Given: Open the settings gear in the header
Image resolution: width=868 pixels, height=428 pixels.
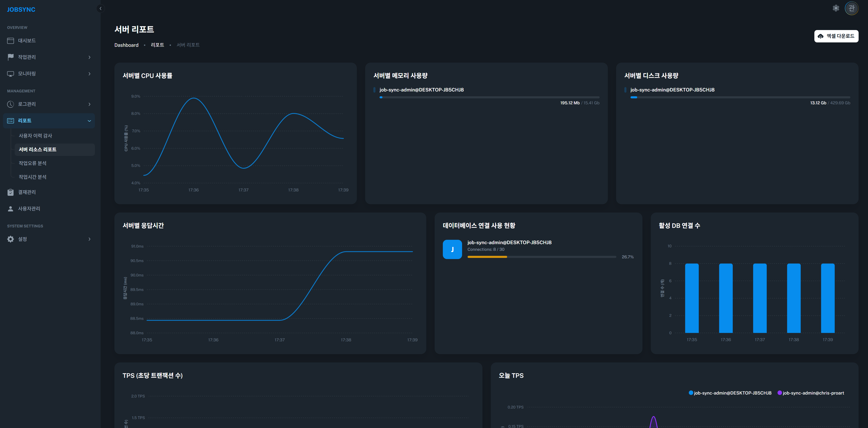Looking at the screenshot, I should click(x=836, y=8).
